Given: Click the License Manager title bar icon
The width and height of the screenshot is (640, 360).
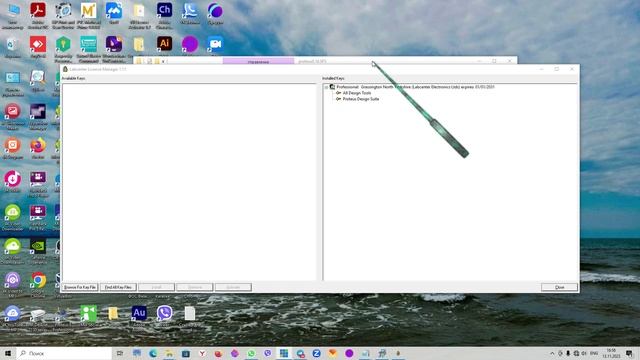Looking at the screenshot, I should pyautogui.click(x=65, y=69).
